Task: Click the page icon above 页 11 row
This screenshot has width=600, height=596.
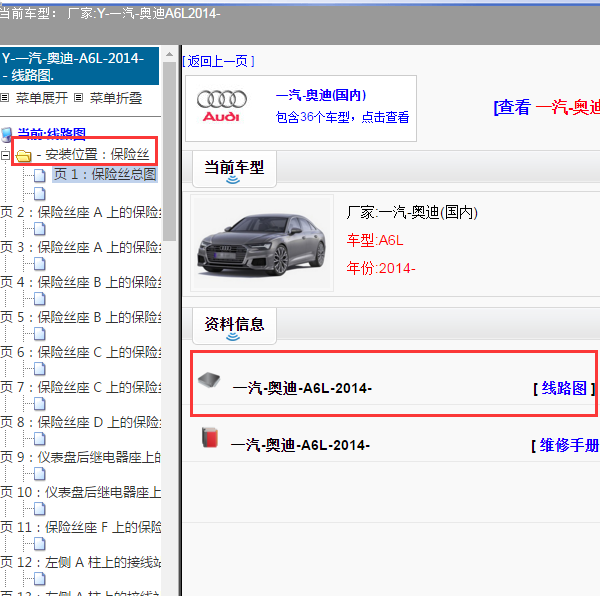Action: [39, 509]
